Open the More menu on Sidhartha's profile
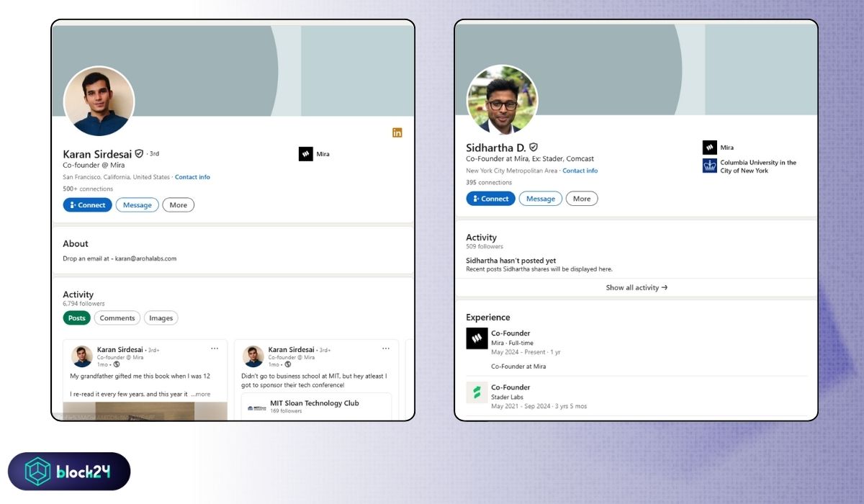 582,199
